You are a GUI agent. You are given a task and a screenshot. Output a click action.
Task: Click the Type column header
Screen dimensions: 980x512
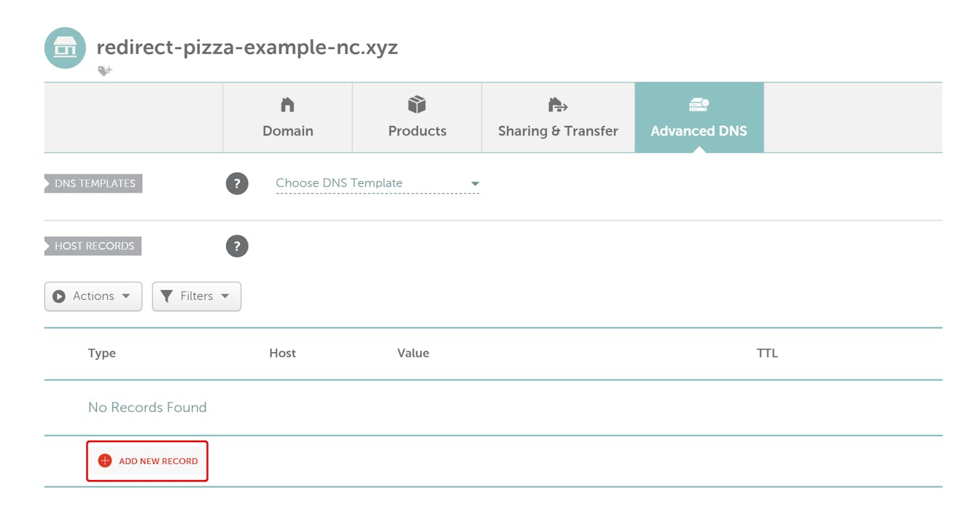point(102,353)
